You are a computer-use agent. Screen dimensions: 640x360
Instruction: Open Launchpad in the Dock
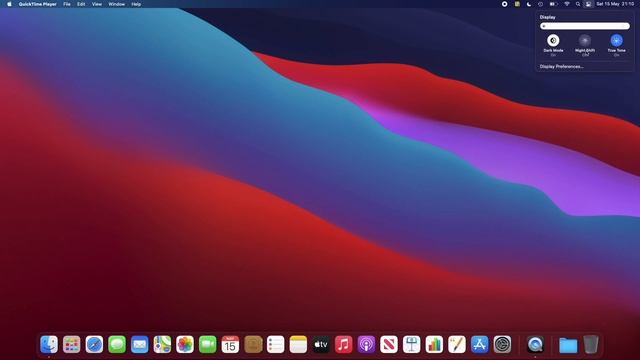pos(71,344)
